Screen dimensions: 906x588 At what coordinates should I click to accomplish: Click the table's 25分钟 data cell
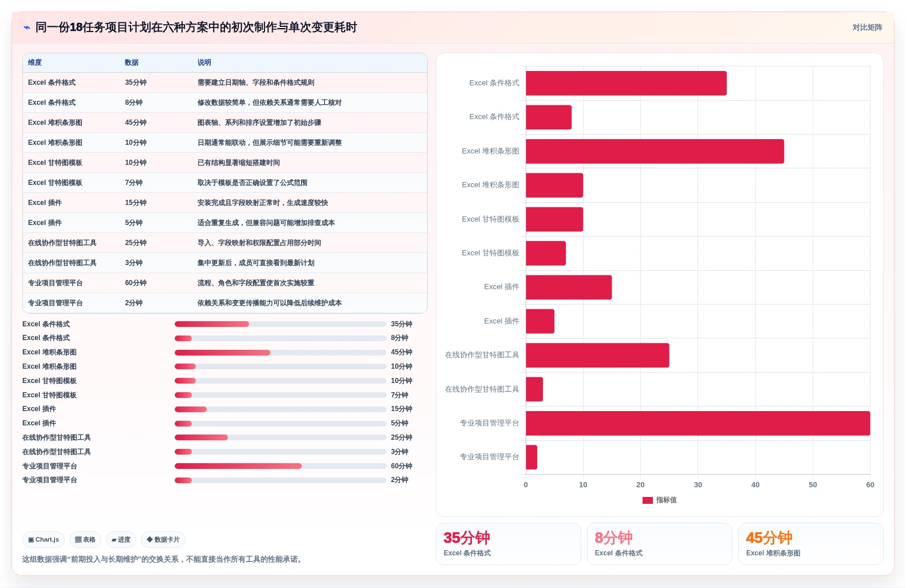(x=136, y=243)
